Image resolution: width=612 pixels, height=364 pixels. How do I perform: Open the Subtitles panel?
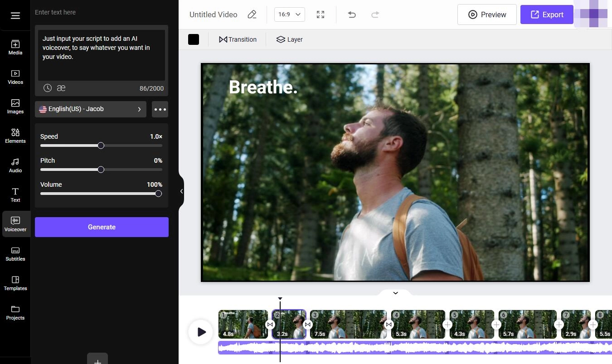click(15, 254)
